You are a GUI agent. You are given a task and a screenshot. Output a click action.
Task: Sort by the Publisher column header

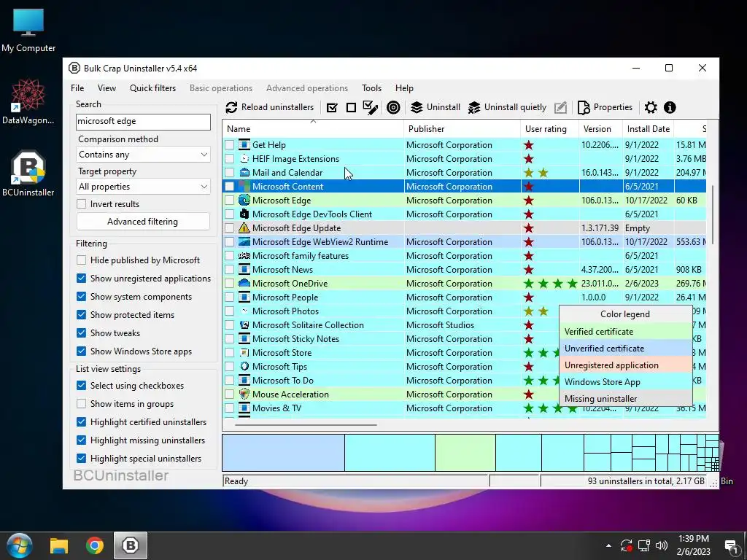pyautogui.click(x=462, y=129)
